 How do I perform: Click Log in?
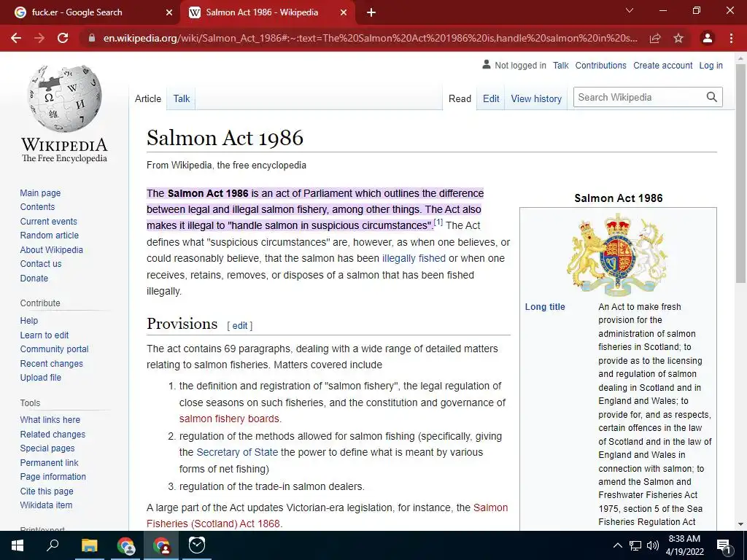coord(711,66)
